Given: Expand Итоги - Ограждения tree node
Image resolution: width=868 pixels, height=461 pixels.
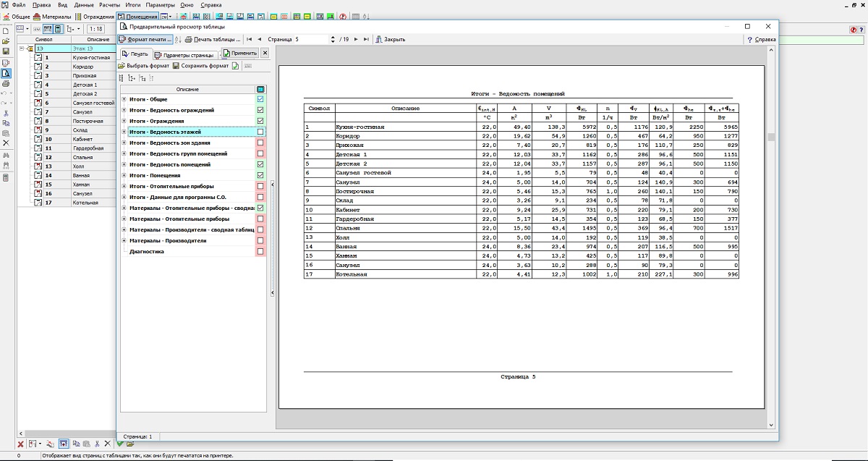Looking at the screenshot, I should 124,121.
